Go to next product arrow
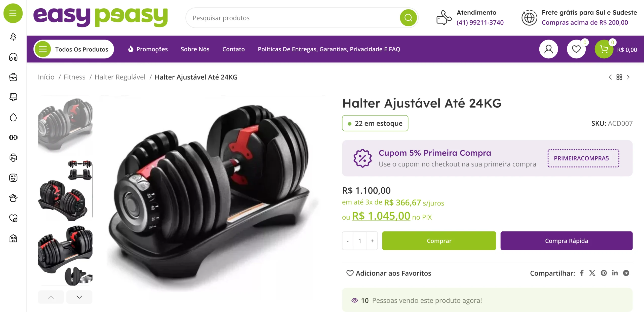Screen dimensions: 644x312 pyautogui.click(x=628, y=77)
